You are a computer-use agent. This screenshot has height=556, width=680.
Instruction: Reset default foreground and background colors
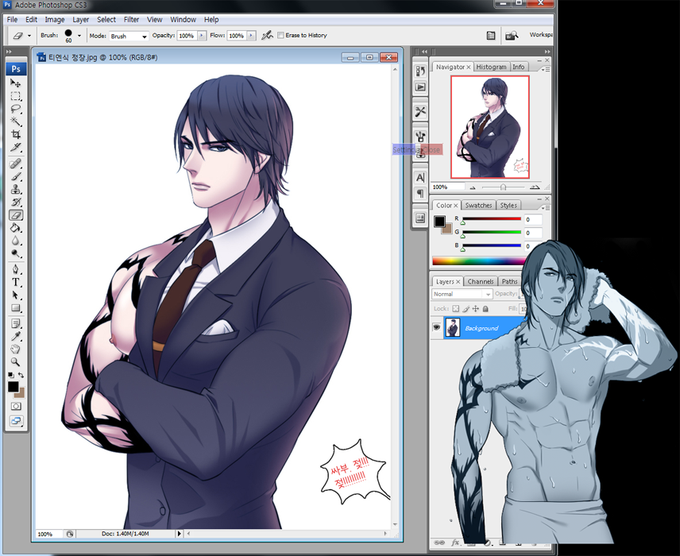click(x=11, y=375)
